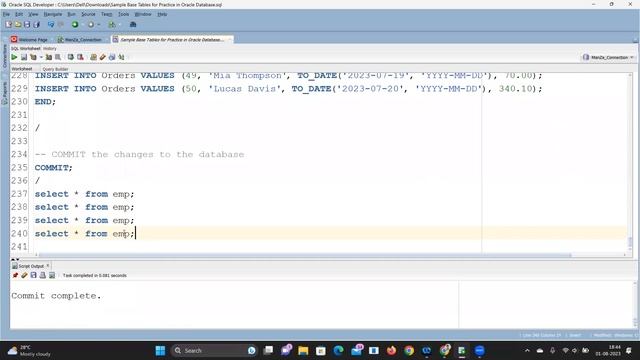Viewport: 640px width, 360px height.
Task: Open the File menu
Action: 6,14
